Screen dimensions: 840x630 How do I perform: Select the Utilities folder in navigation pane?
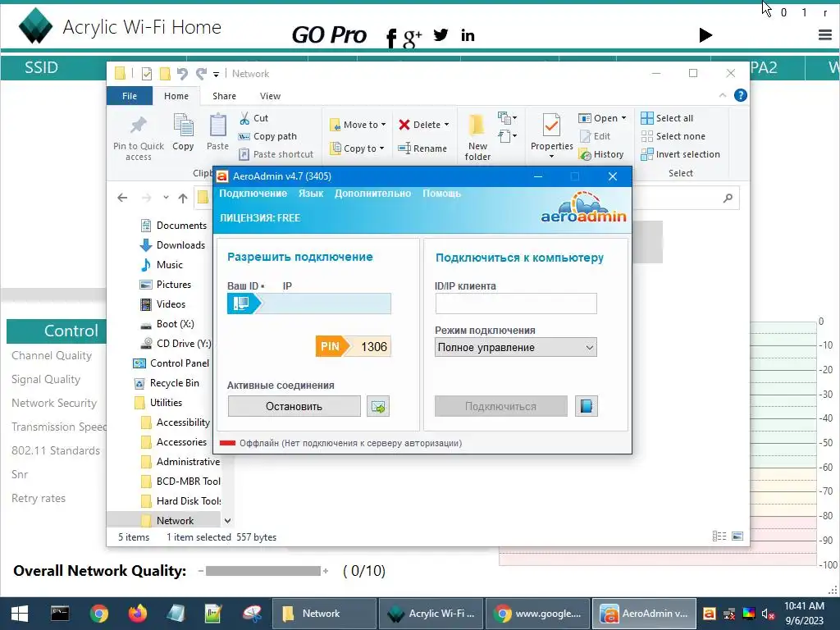tap(158, 403)
